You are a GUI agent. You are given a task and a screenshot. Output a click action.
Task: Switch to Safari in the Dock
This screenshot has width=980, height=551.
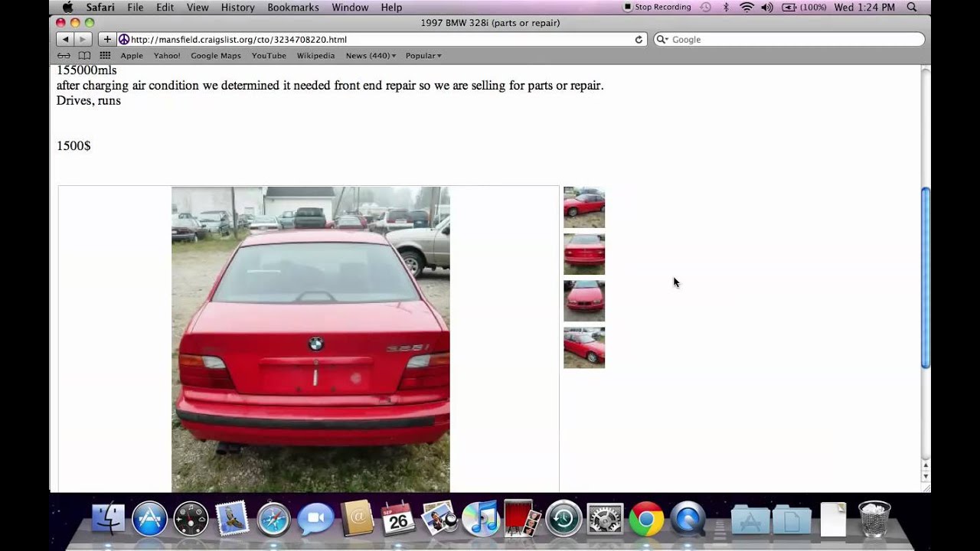pyautogui.click(x=273, y=518)
